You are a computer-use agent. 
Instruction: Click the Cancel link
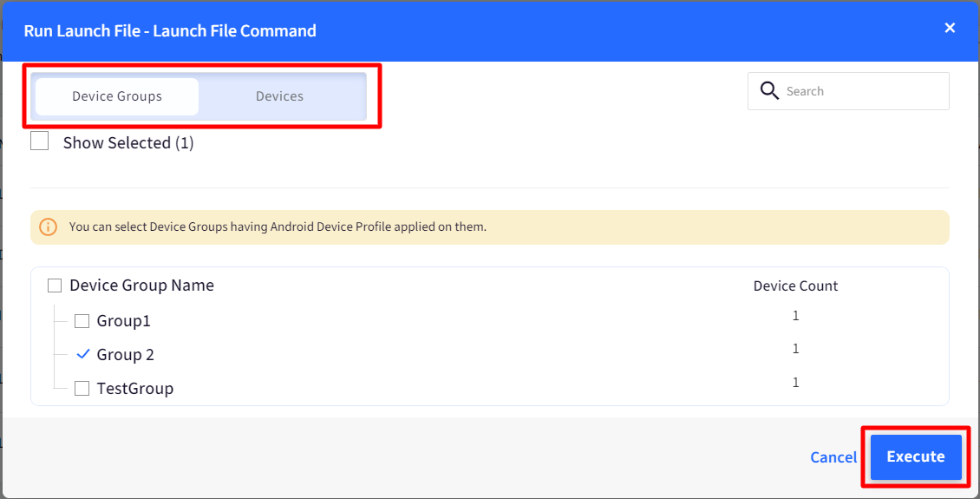[x=833, y=457]
